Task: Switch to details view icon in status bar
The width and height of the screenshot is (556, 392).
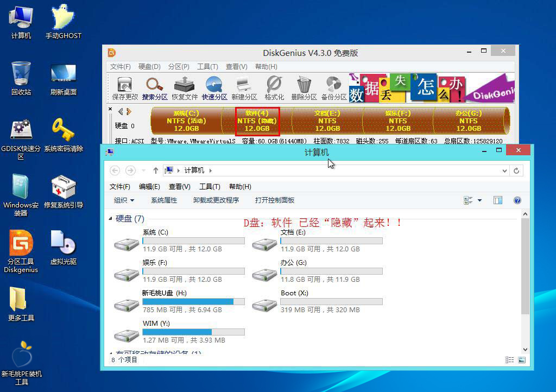Action: [509, 360]
